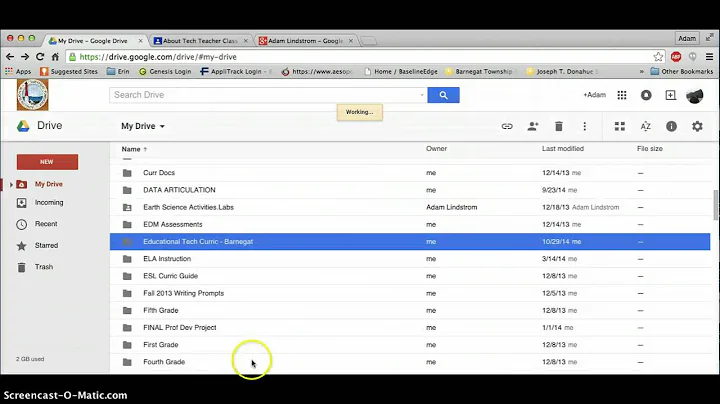Viewport: 720px width, 404px height.
Task: Click the red NEW button
Action: point(47,162)
